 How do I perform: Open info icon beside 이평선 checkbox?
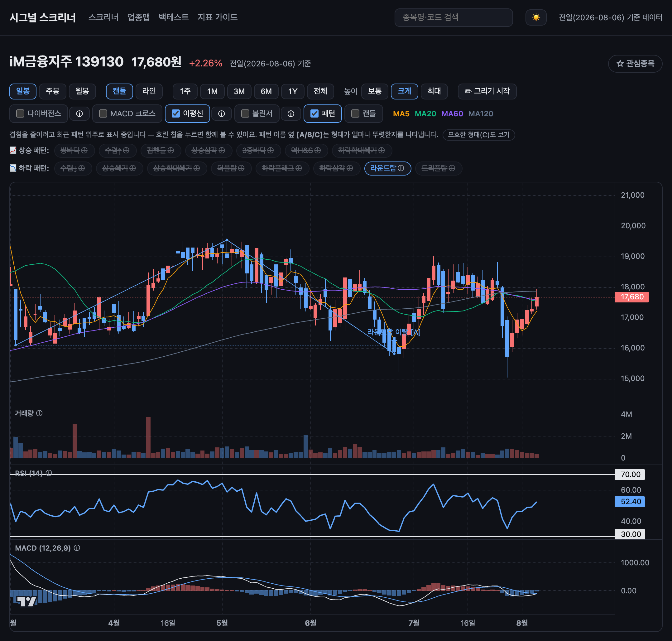tap(221, 114)
